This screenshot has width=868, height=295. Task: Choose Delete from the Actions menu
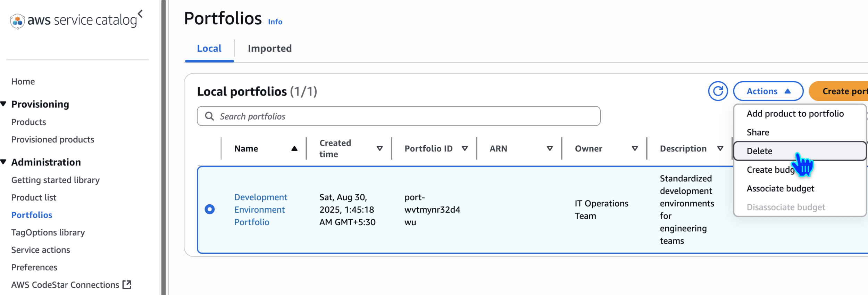[760, 151]
